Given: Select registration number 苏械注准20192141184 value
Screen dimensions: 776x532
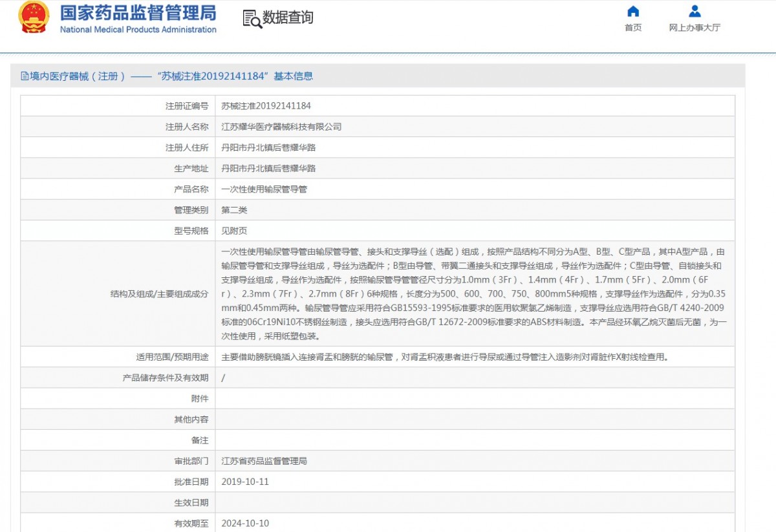Looking at the screenshot, I should pyautogui.click(x=266, y=106).
